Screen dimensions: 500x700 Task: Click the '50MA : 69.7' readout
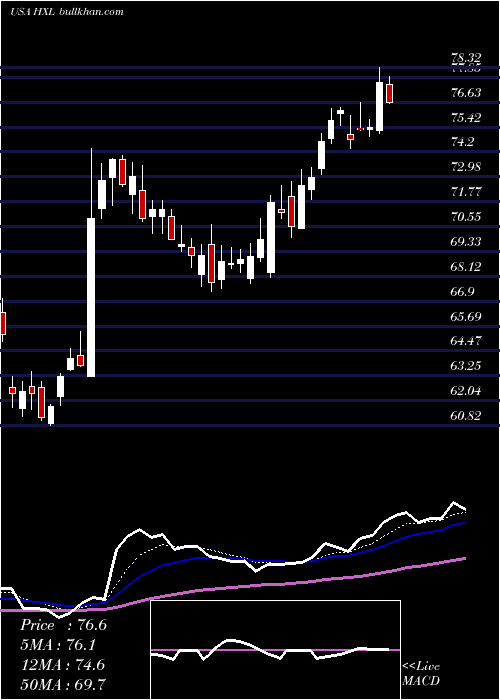62,684
